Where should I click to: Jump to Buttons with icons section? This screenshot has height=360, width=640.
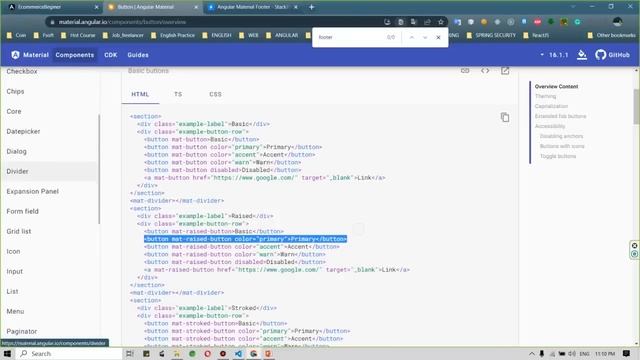[x=562, y=146]
